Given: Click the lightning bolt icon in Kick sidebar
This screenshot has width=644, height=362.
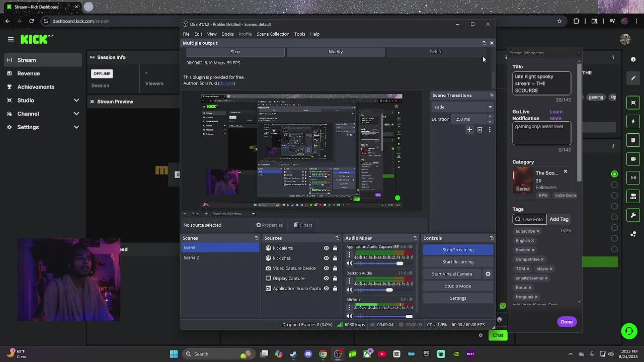Looking at the screenshot, I should (633, 121).
